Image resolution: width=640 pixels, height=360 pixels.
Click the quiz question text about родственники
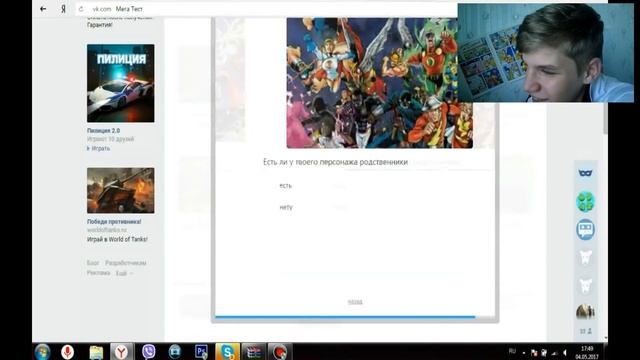tap(335, 162)
